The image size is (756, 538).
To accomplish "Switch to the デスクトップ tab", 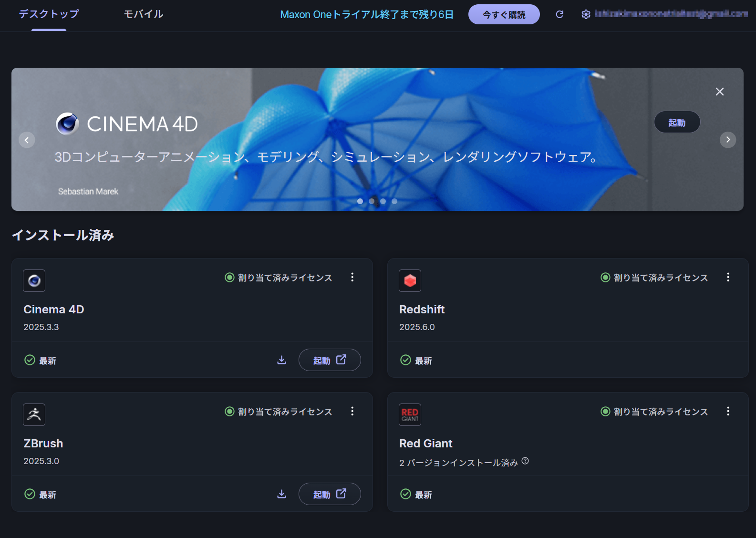I will click(x=49, y=14).
